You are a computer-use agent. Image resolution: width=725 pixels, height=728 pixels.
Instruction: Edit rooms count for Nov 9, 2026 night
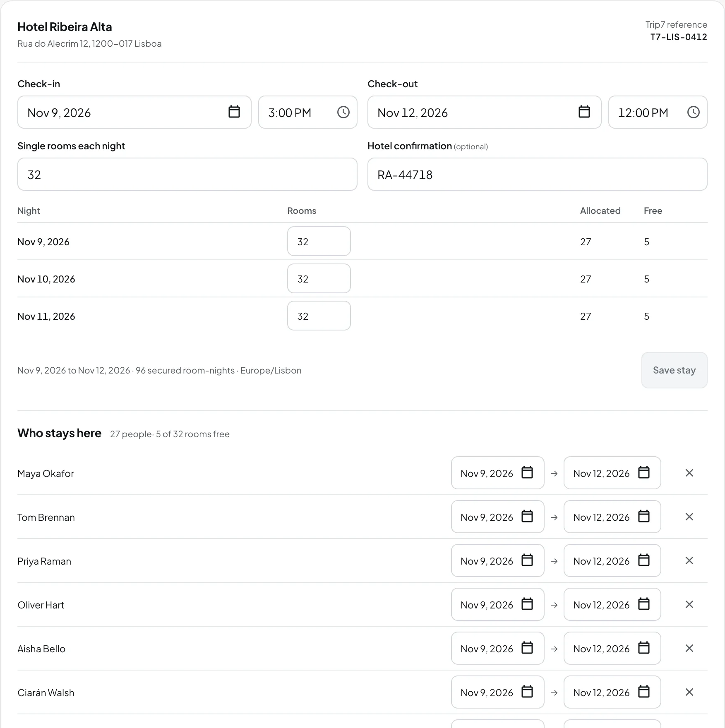click(x=319, y=241)
